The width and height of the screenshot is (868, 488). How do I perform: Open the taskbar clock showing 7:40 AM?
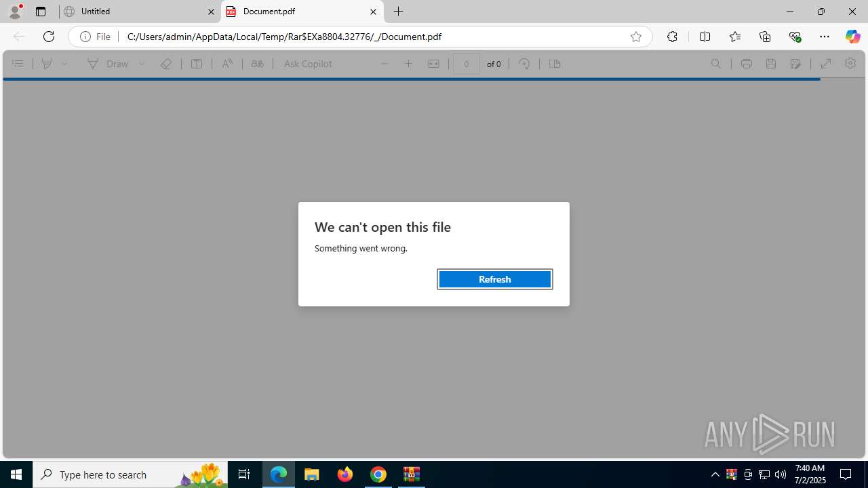(x=809, y=474)
